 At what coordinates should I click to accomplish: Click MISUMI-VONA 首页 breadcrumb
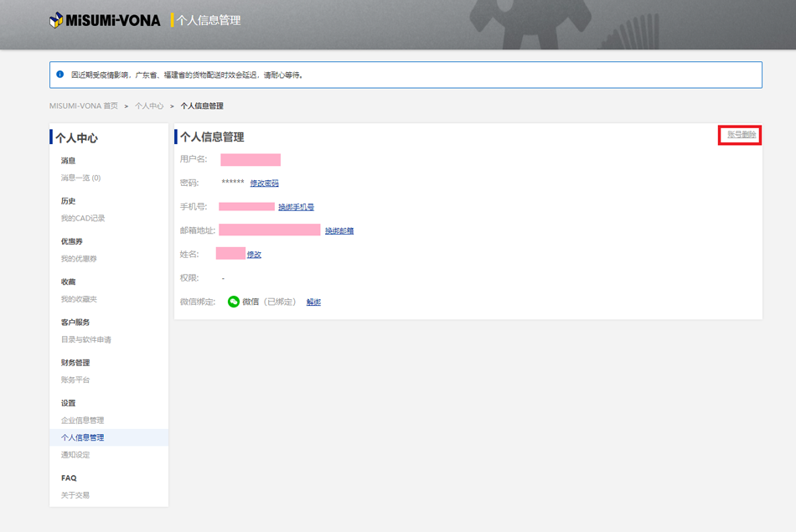click(x=84, y=106)
